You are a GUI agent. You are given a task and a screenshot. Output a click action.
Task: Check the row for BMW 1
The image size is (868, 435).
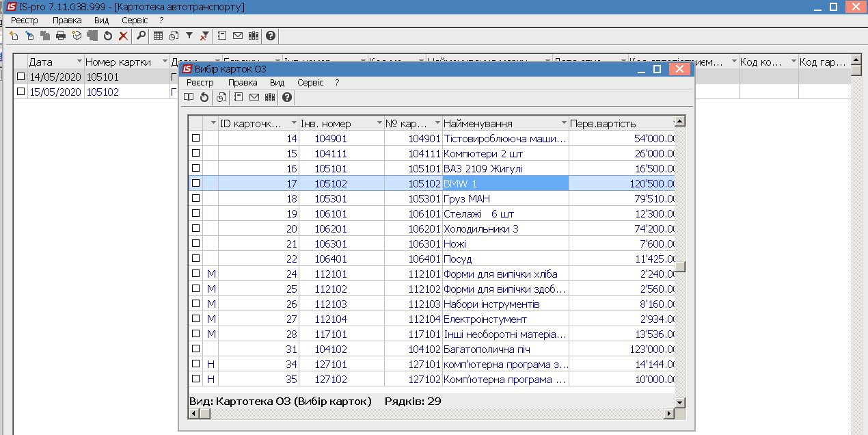[x=195, y=183]
